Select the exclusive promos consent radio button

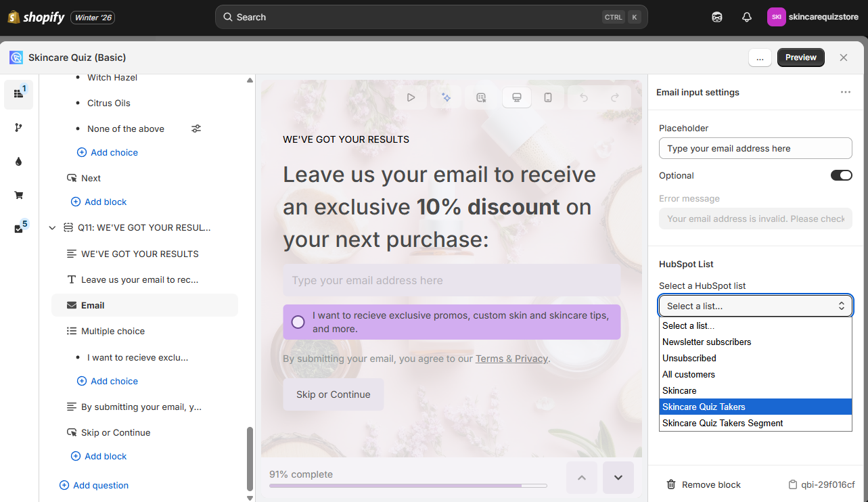pyautogui.click(x=298, y=321)
